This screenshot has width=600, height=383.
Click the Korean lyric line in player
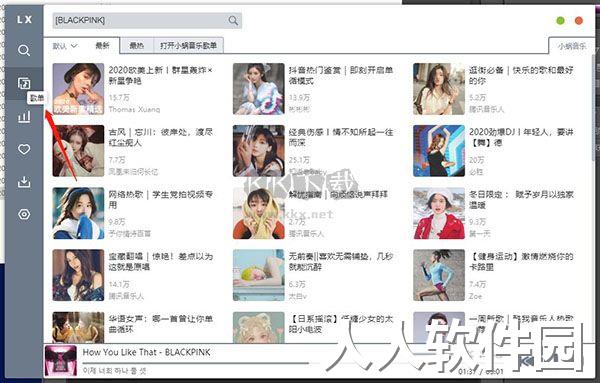(x=114, y=371)
